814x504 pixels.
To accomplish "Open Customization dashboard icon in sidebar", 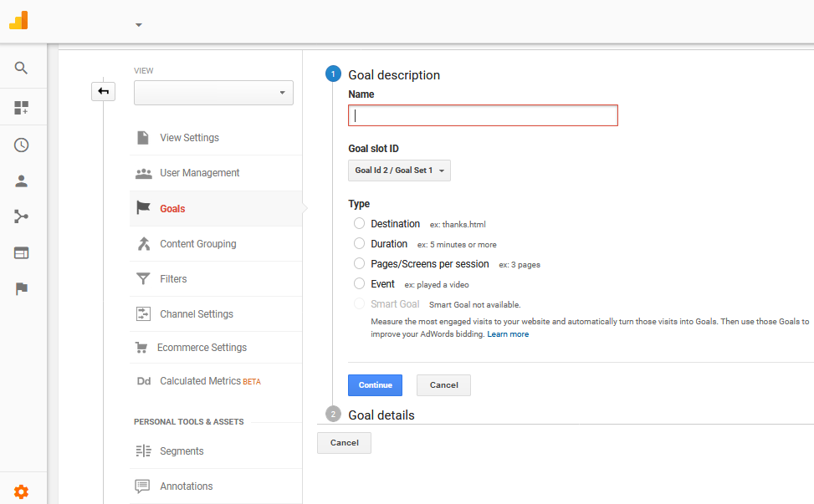I will pos(21,108).
